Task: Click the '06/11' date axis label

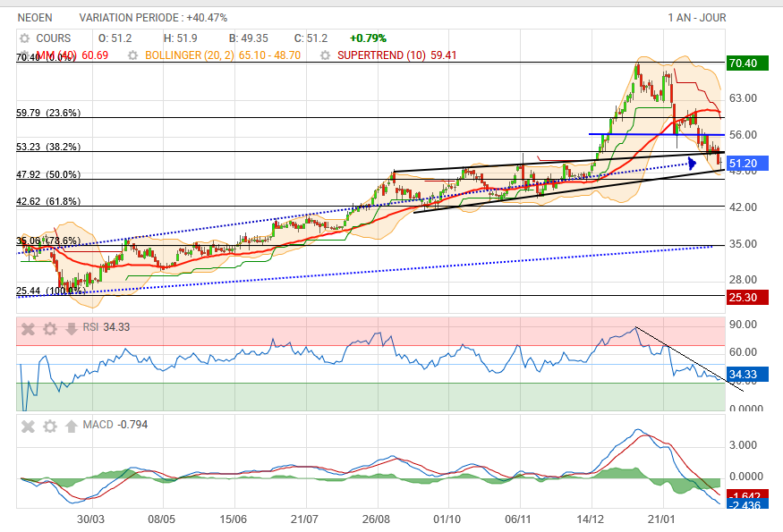Action: [518, 519]
